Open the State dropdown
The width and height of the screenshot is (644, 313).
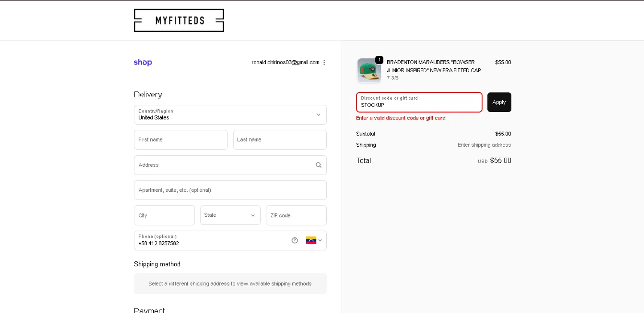[x=230, y=215]
